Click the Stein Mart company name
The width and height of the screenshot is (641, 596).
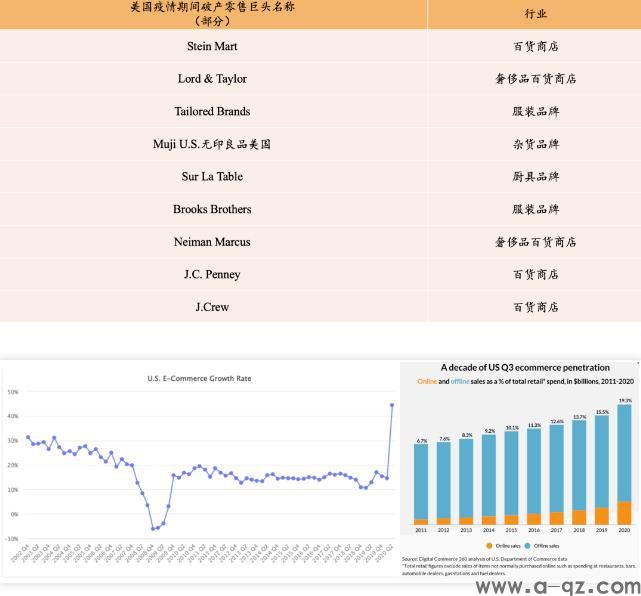tap(212, 46)
